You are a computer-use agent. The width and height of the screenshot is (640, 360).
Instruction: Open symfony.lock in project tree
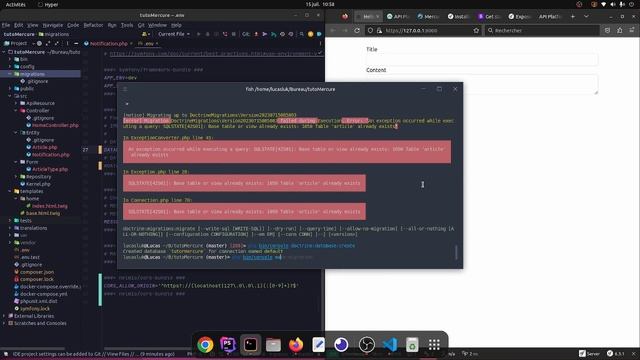point(35,309)
